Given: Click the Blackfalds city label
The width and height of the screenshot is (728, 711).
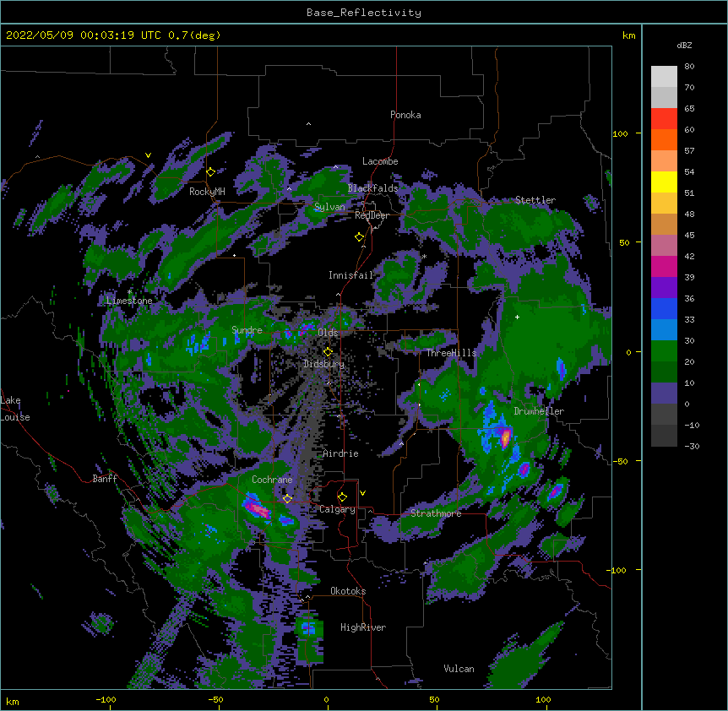Looking at the screenshot, I should (372, 188).
